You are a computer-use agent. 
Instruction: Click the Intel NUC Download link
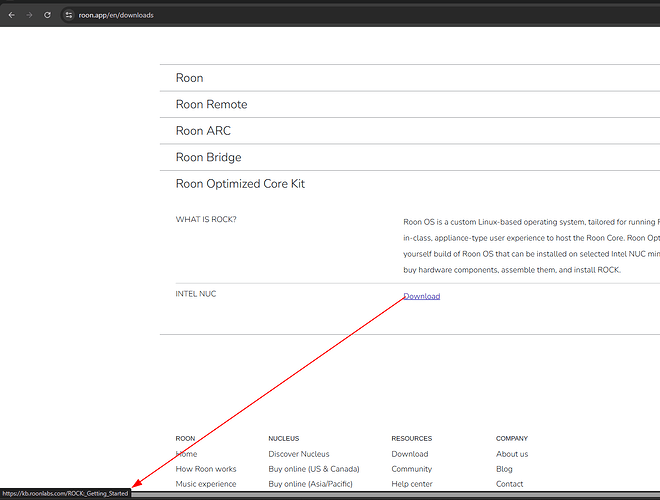(x=422, y=296)
